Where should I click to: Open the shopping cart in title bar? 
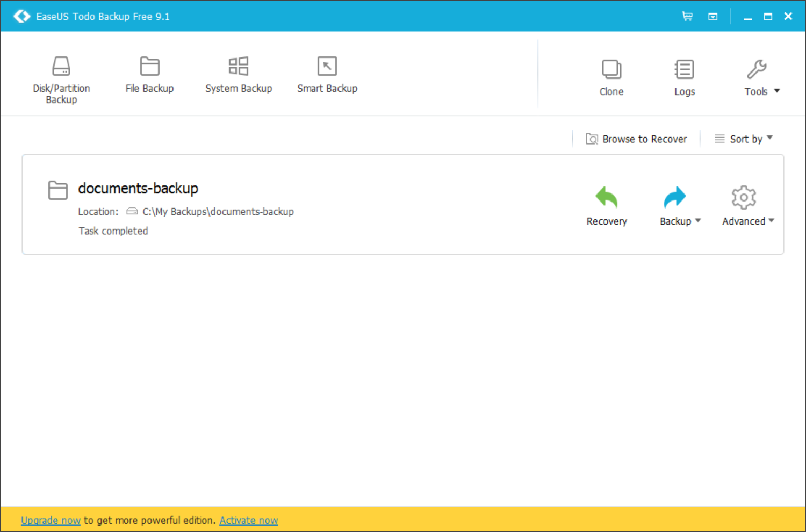coord(687,16)
